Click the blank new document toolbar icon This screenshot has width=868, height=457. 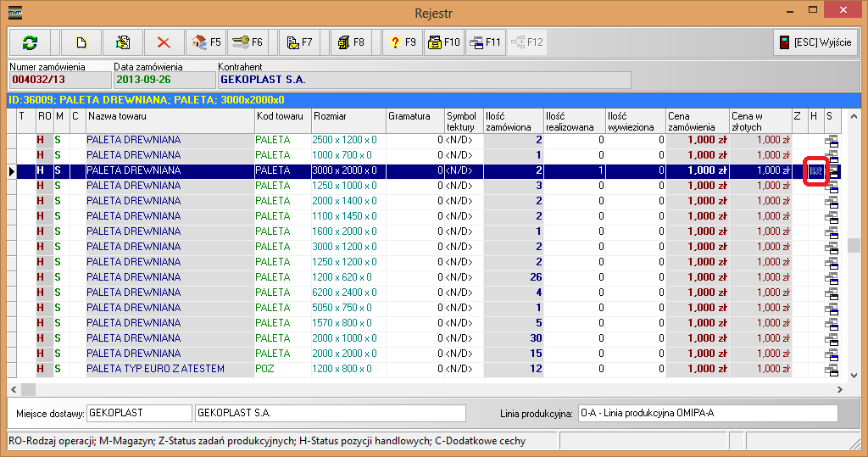81,42
